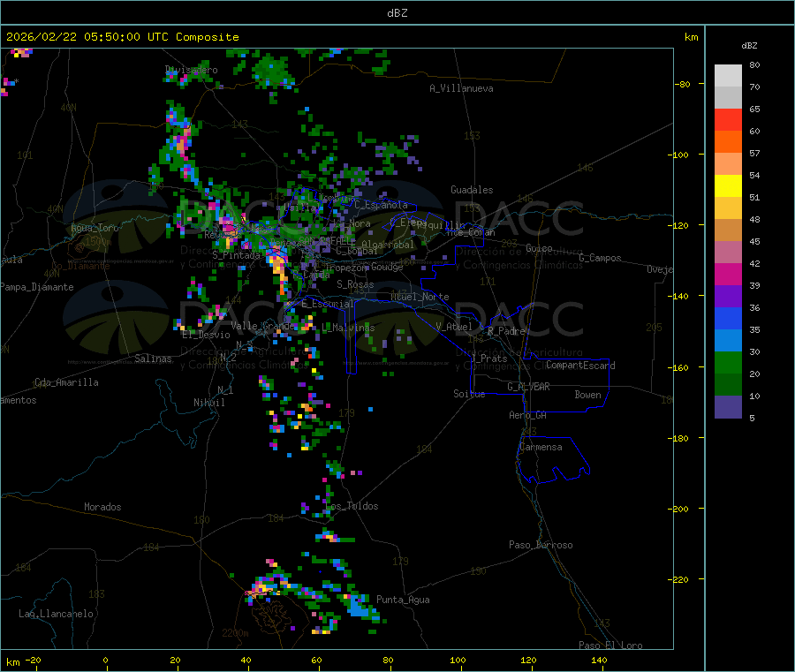This screenshot has width=795, height=672.
Task: Click the red 65-60 dBZ legend swatch
Action: pyautogui.click(x=728, y=119)
